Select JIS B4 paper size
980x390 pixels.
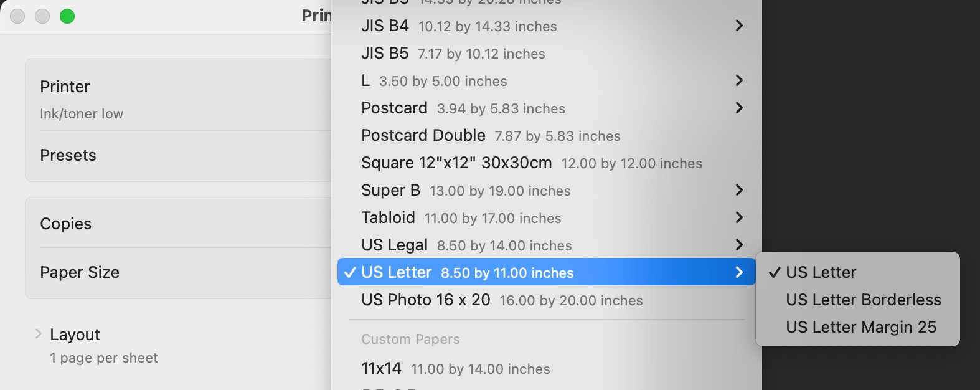tap(458, 26)
